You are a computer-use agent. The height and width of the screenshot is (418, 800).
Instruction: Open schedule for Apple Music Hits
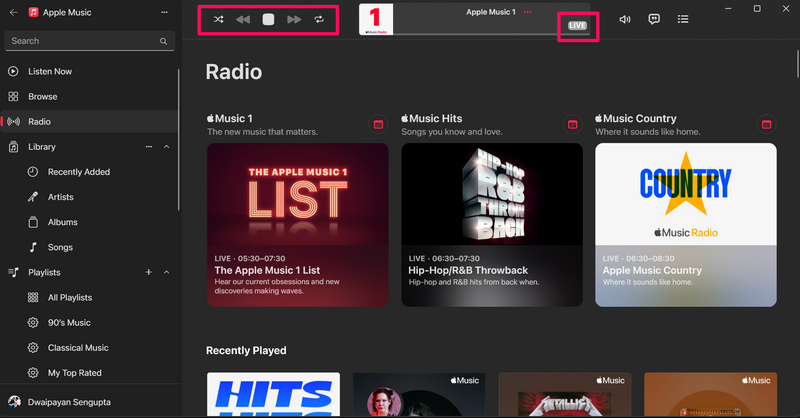click(x=573, y=124)
